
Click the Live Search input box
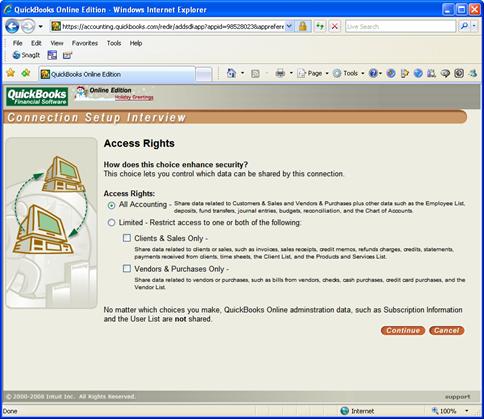[400, 26]
